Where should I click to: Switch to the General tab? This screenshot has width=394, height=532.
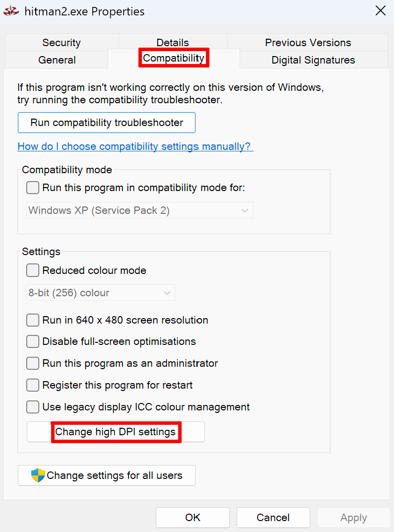coord(57,60)
